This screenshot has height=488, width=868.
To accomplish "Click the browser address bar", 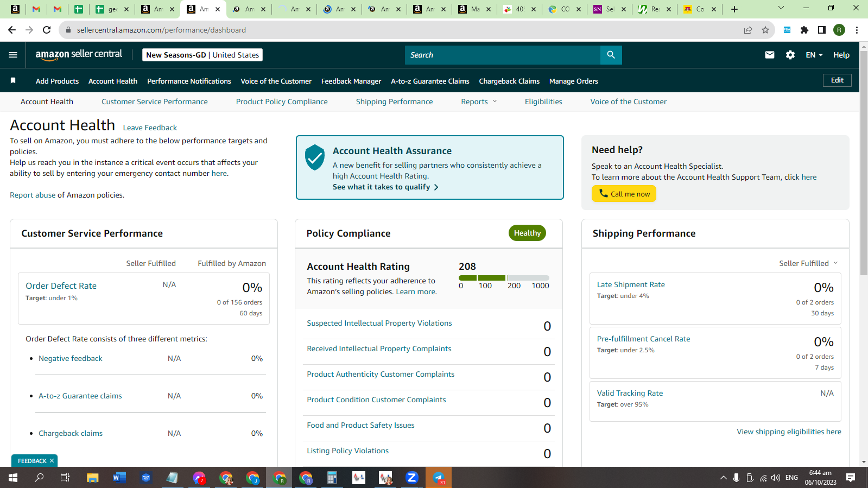I will (402, 30).
